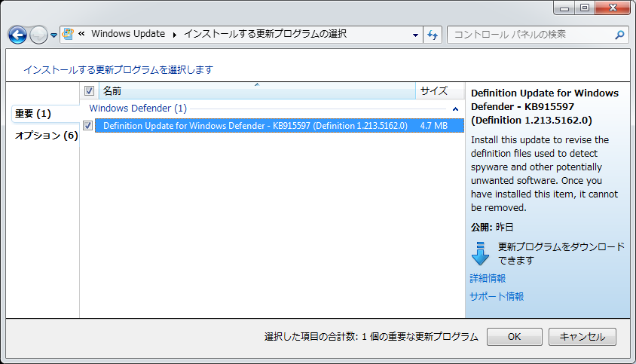Viewport: 636px width, 364px height.
Task: Uncheck the Definition Update KB915597 checkbox
Action: coord(88,126)
